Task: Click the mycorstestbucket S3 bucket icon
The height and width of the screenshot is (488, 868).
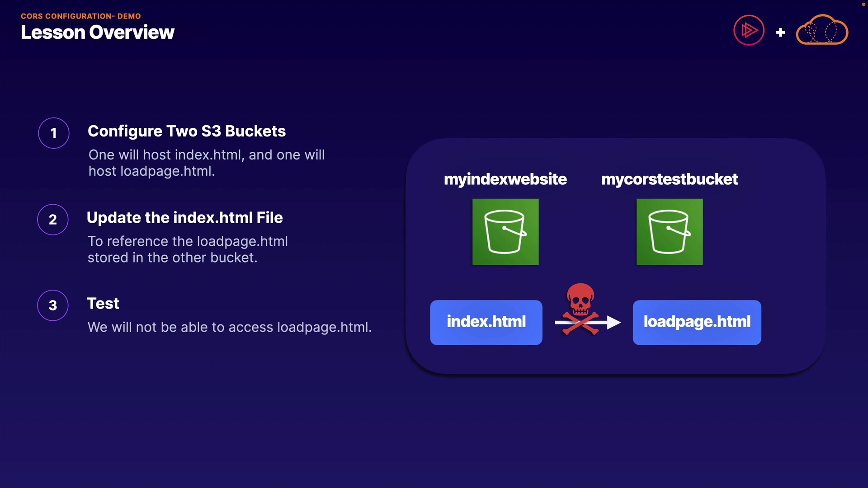Action: click(670, 232)
